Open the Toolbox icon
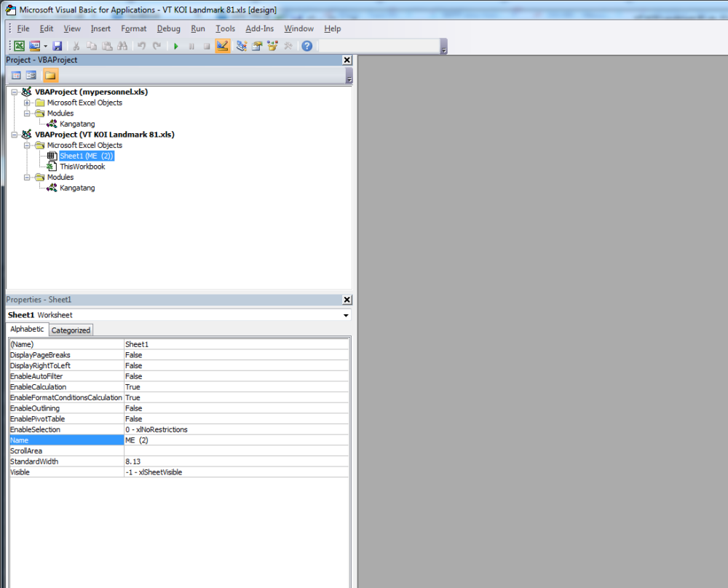 pyautogui.click(x=288, y=46)
